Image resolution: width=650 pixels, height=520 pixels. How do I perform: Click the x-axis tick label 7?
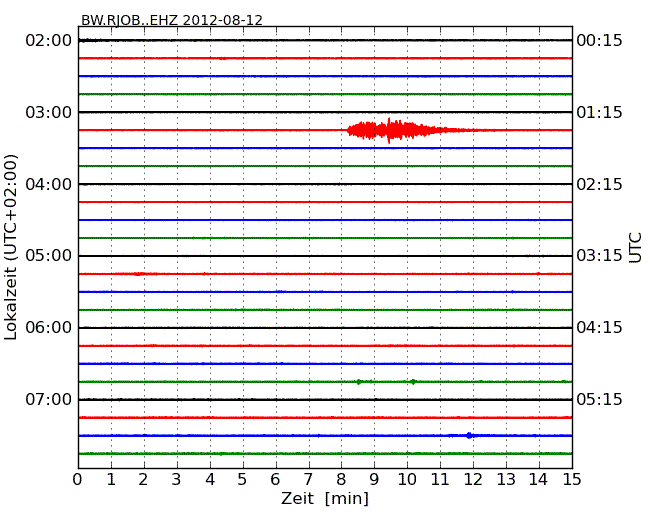click(308, 479)
